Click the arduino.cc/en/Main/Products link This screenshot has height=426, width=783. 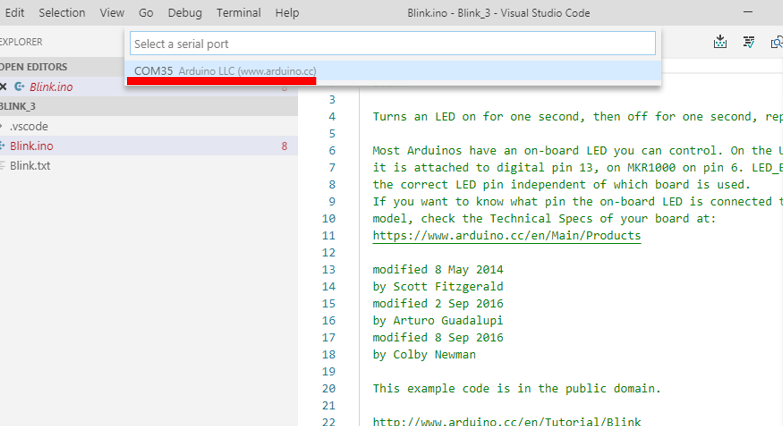click(x=506, y=235)
